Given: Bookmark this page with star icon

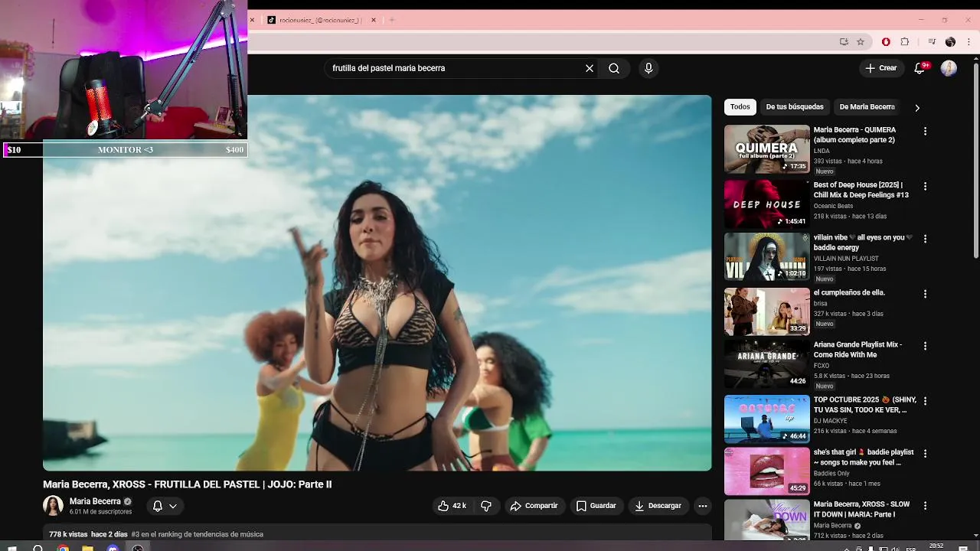Looking at the screenshot, I should [x=861, y=42].
